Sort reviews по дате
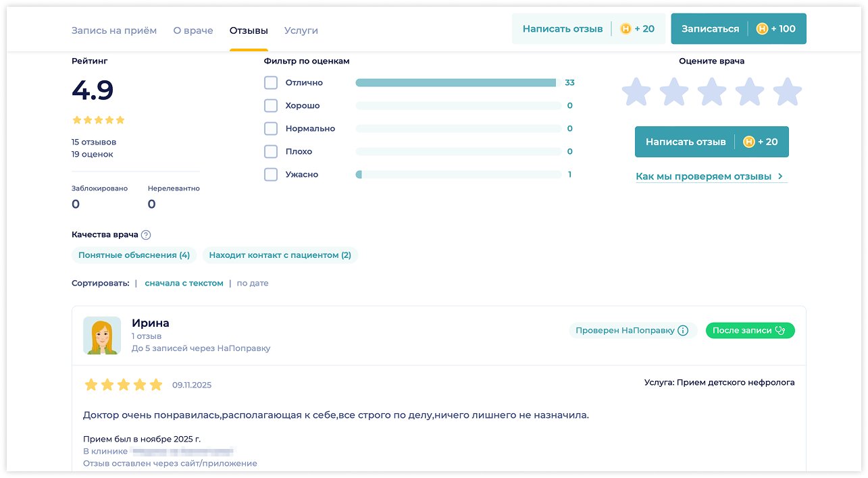Image resolution: width=868 pixels, height=478 pixels. coord(252,284)
